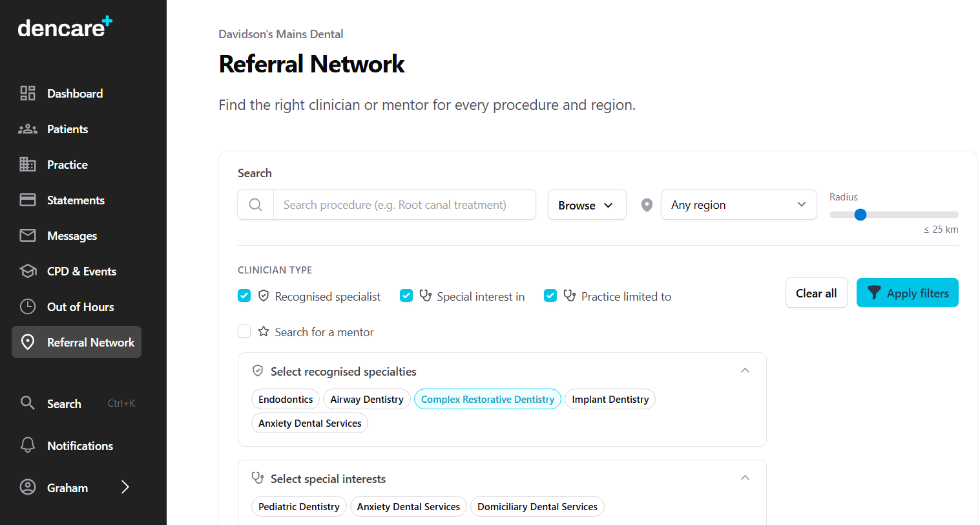Enable Search for a mentor
Screen dimensions: 980x525
244,331
